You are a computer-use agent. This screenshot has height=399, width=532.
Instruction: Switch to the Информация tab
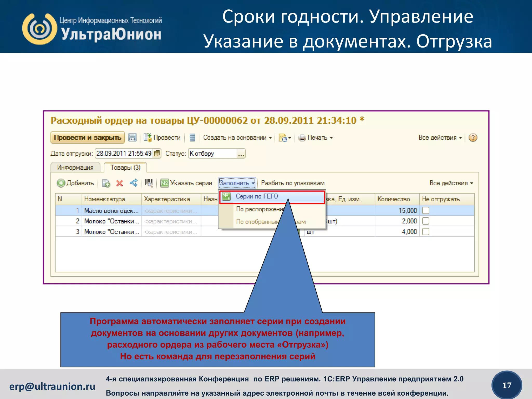(x=75, y=167)
